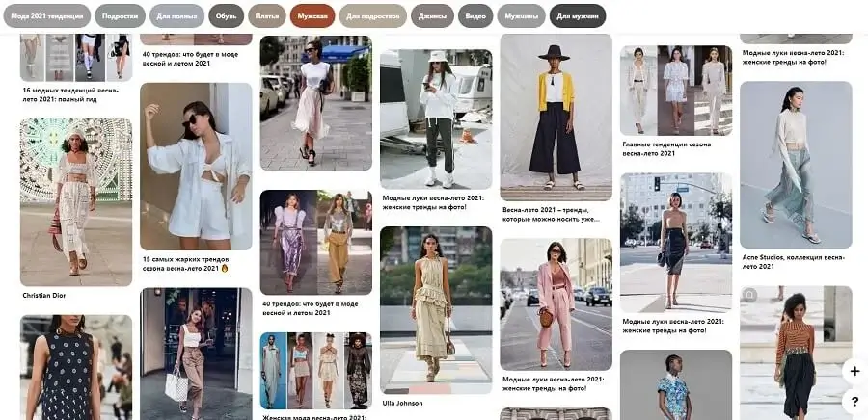The width and height of the screenshot is (868, 420).
Task: Select the 'Видео' filter chip
Action: click(475, 16)
